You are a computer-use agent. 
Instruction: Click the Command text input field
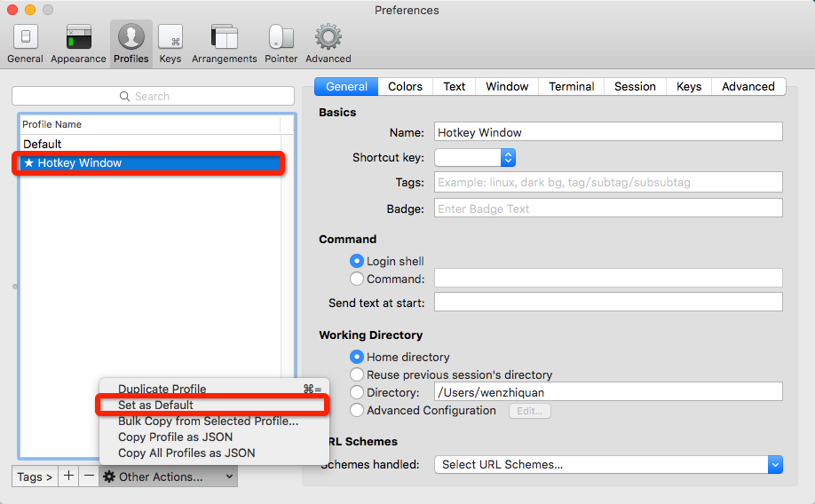point(608,278)
